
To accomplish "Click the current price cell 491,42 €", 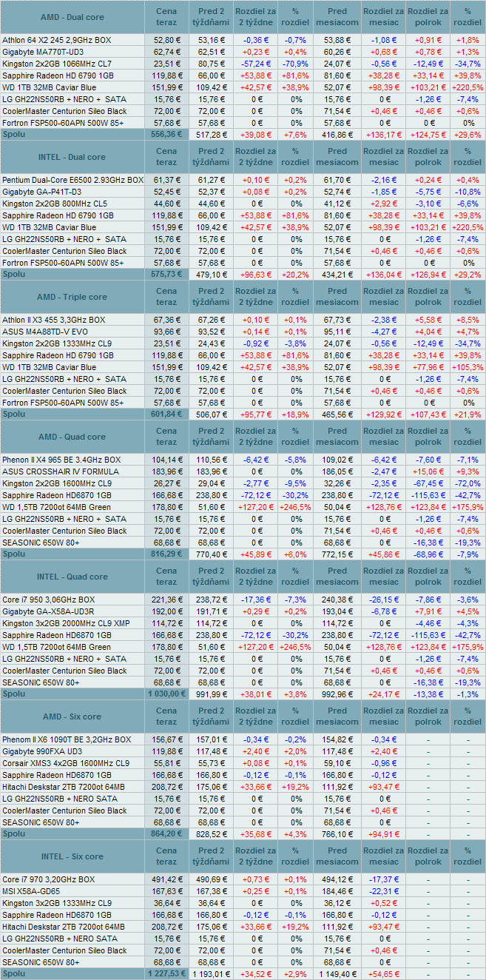I will tap(166, 879).
